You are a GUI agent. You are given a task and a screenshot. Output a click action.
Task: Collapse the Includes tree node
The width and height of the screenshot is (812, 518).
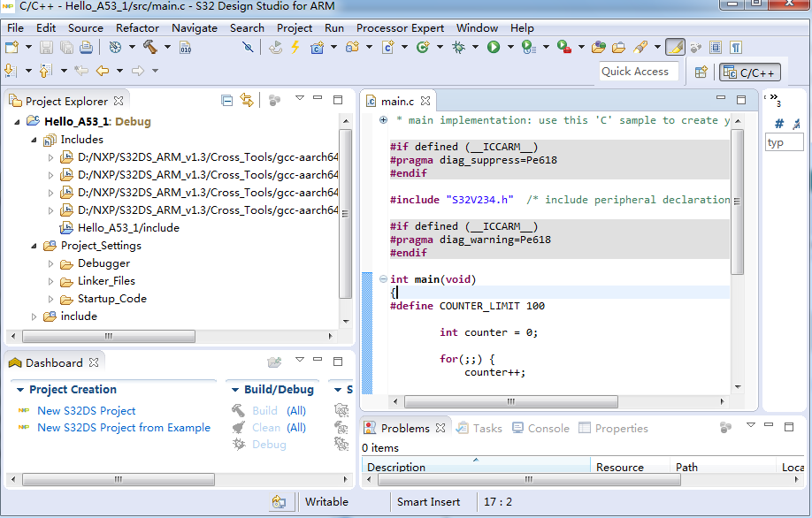(34, 140)
